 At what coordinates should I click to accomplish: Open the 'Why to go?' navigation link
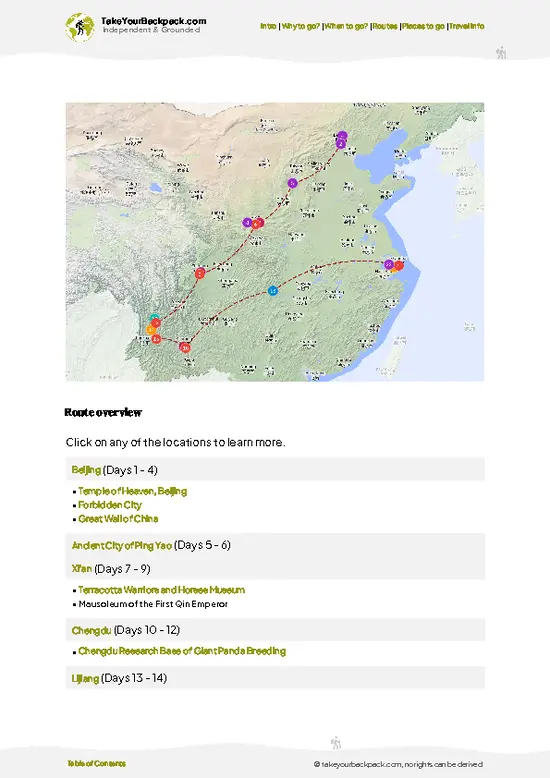pyautogui.click(x=301, y=26)
